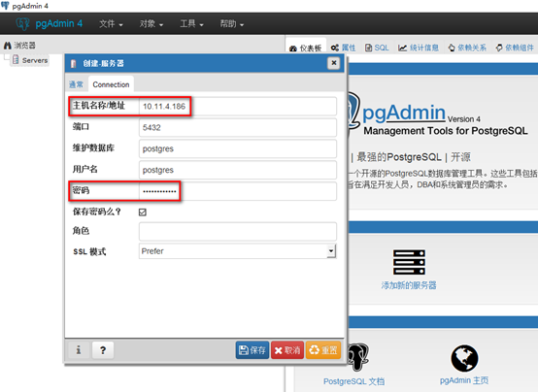The width and height of the screenshot is (538, 392).
Task: Click the PostgreSQL elephant documentation icon
Action: point(358,357)
